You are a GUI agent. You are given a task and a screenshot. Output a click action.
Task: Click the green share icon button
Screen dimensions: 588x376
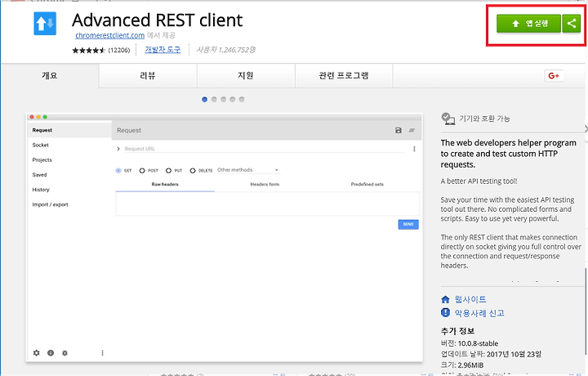[571, 24]
